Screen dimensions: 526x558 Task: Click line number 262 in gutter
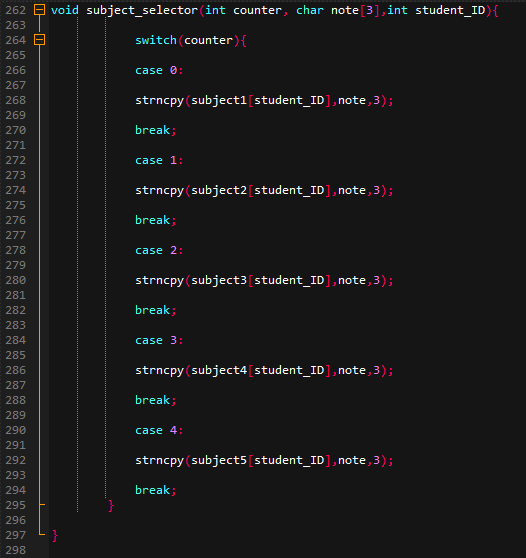[16, 10]
